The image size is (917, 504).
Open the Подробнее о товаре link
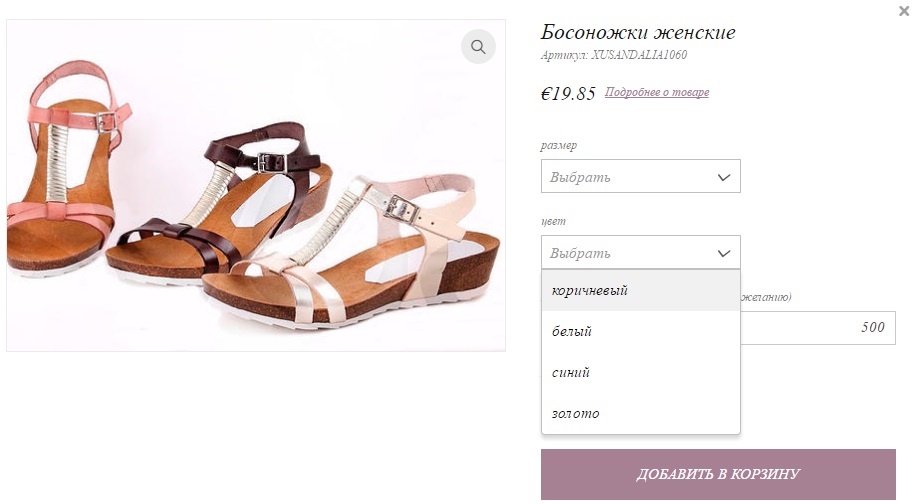(657, 93)
